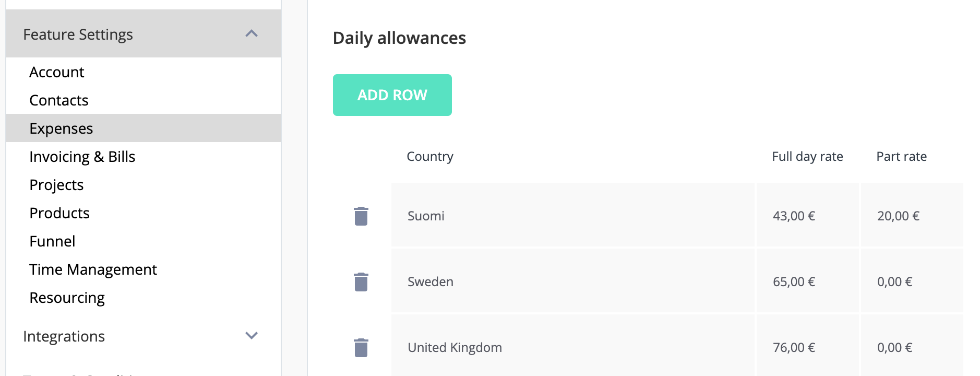The height and width of the screenshot is (376, 980).
Task: Select the Funnel settings item
Action: click(x=52, y=241)
